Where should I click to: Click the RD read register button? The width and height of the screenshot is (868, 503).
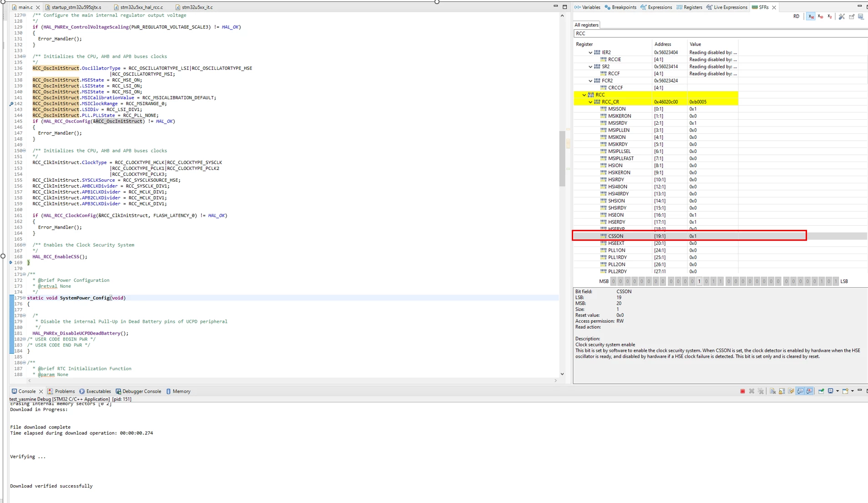pos(796,16)
